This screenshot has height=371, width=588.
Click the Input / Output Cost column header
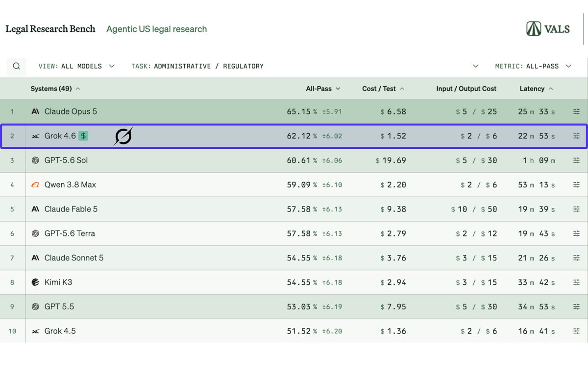pyautogui.click(x=466, y=89)
